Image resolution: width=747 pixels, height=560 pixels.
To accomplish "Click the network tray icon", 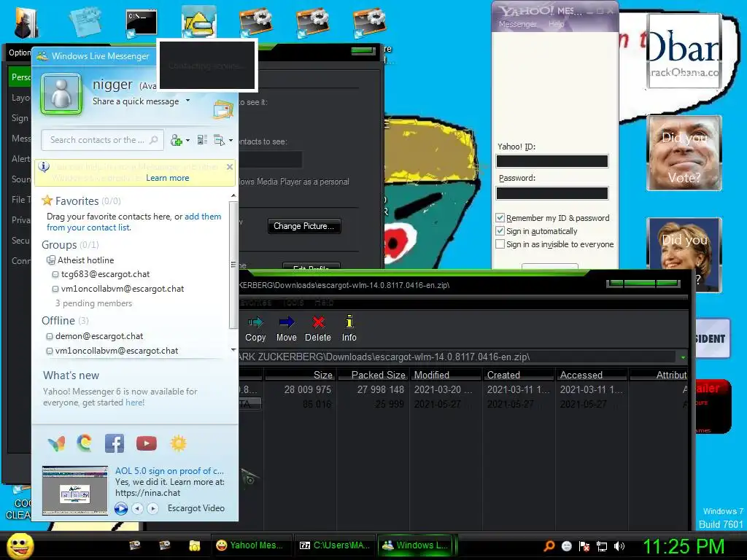I will 602,546.
